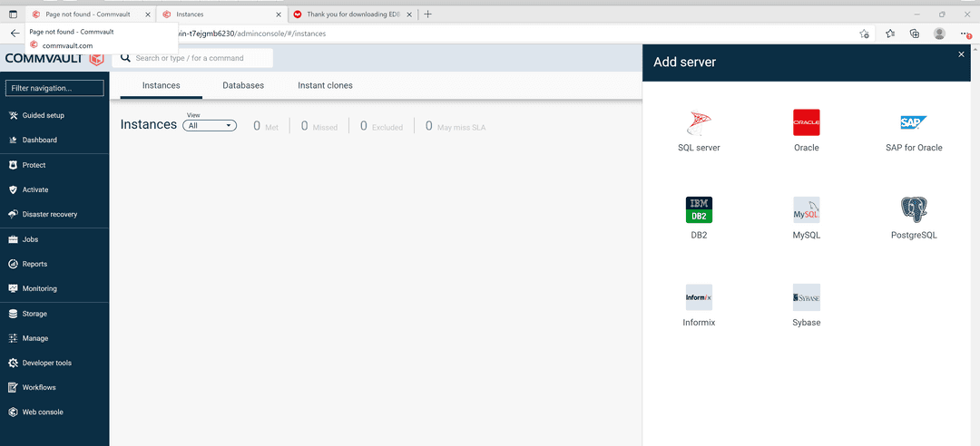Pick the SAP for Oracle icon
980x446 pixels.
click(913, 122)
